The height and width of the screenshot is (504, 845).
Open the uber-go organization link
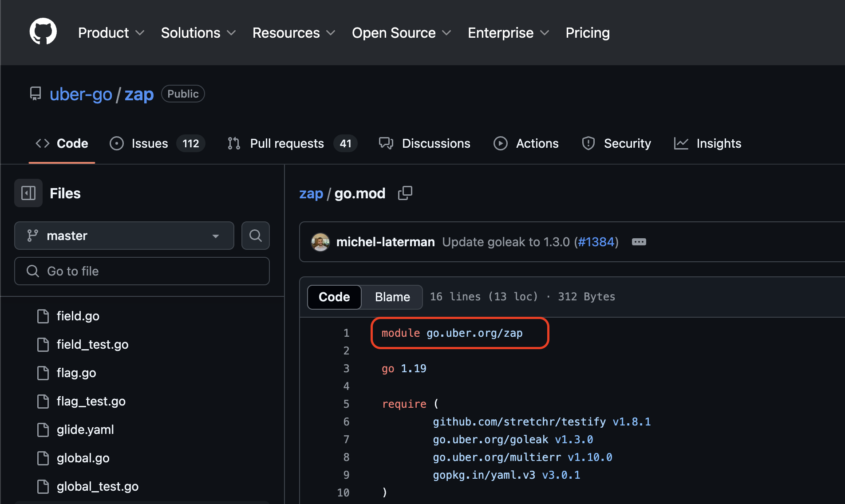81,94
